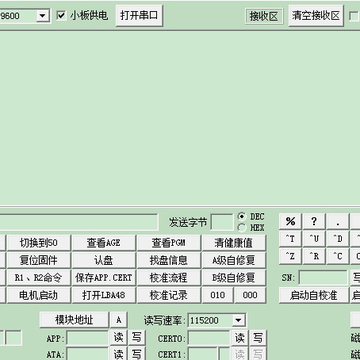Click the APP input field
This screenshot has height=360, width=360.
tap(87, 338)
